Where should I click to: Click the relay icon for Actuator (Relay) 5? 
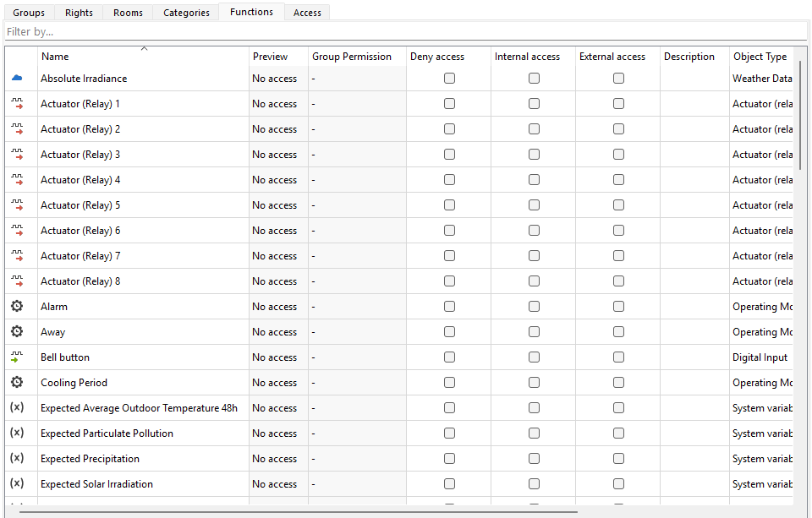click(17, 205)
